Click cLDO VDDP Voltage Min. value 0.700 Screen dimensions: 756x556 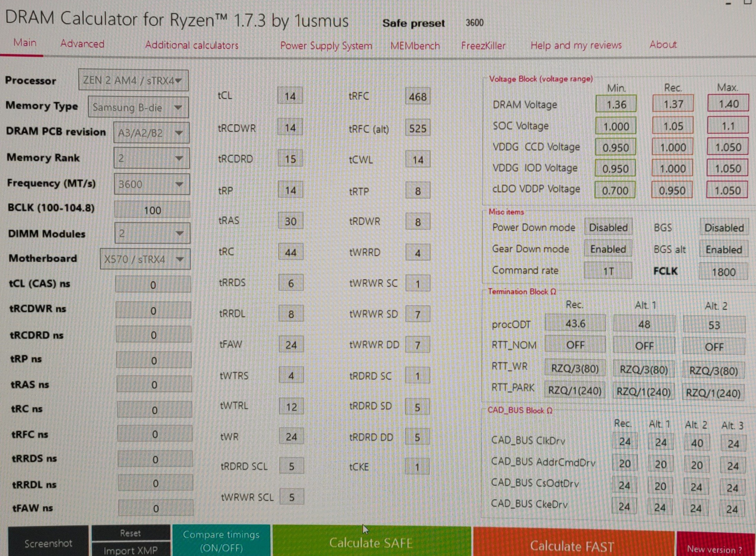615,190
